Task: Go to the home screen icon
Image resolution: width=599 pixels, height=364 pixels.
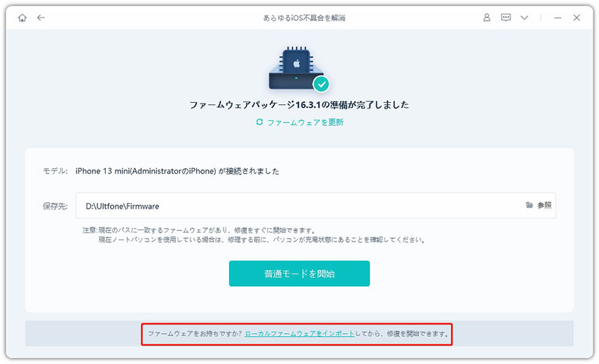Action: 22,17
